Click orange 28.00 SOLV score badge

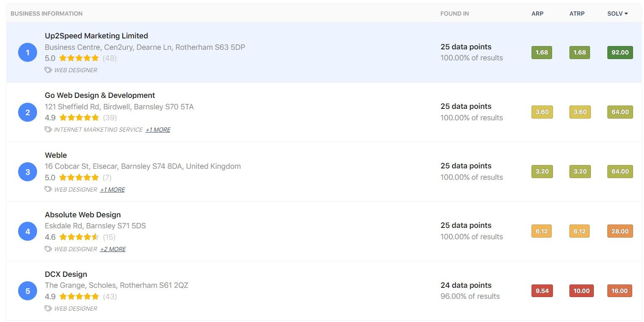coord(620,231)
